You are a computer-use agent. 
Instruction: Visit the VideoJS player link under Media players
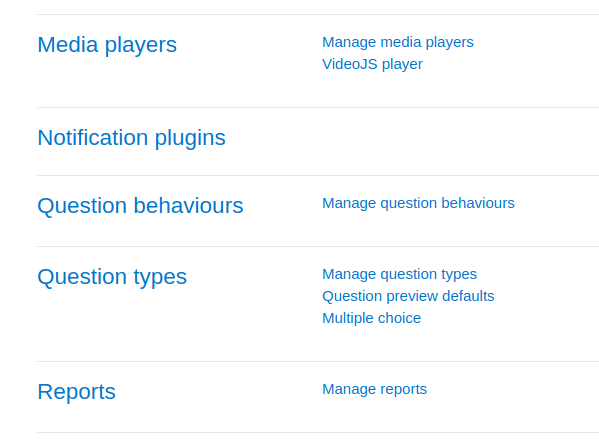[x=372, y=64]
